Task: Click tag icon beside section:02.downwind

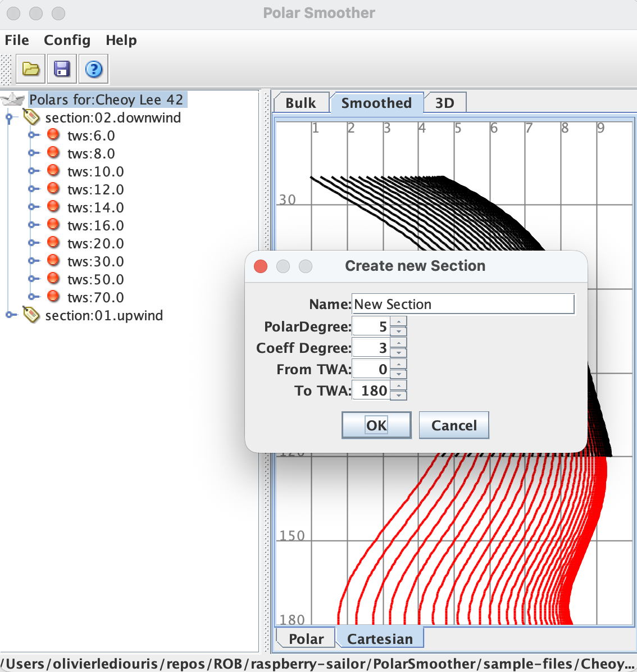Action: (x=31, y=117)
